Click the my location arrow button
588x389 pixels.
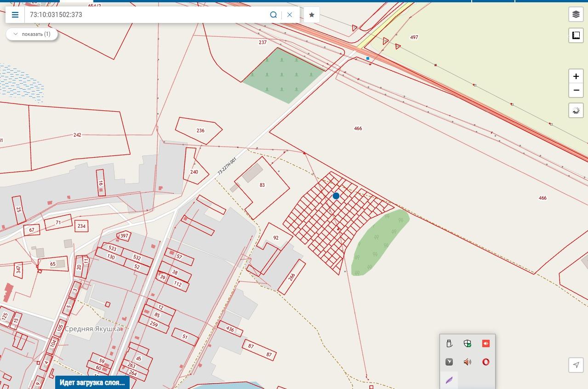pos(576,365)
